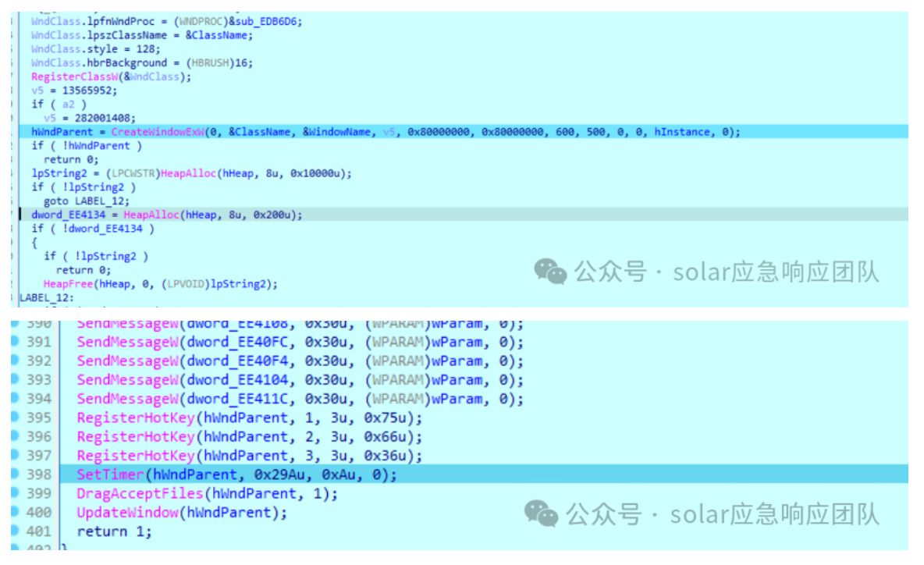Set a breakpoint at line 391 dot
This screenshot has height=565, width=924.
pyautogui.click(x=15, y=342)
